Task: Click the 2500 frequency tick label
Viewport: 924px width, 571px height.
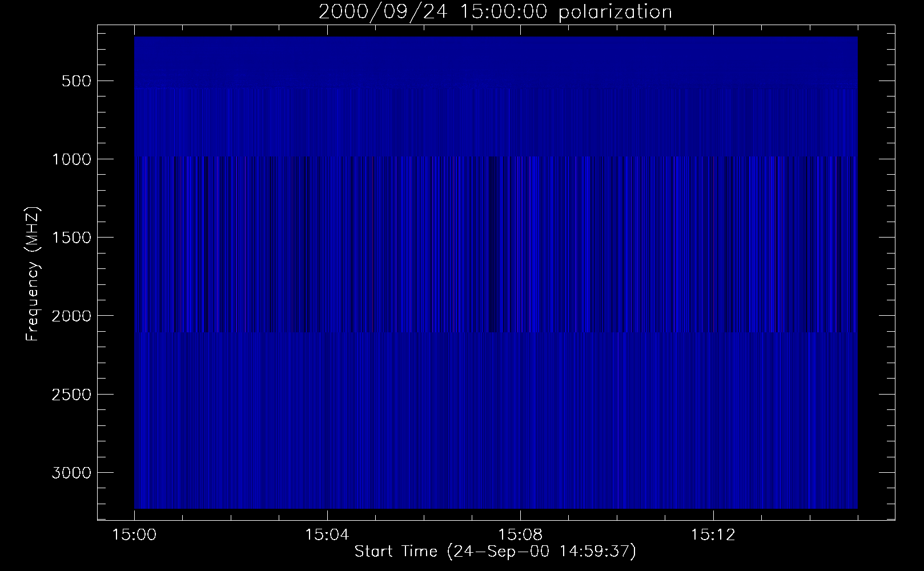Action: (71, 395)
